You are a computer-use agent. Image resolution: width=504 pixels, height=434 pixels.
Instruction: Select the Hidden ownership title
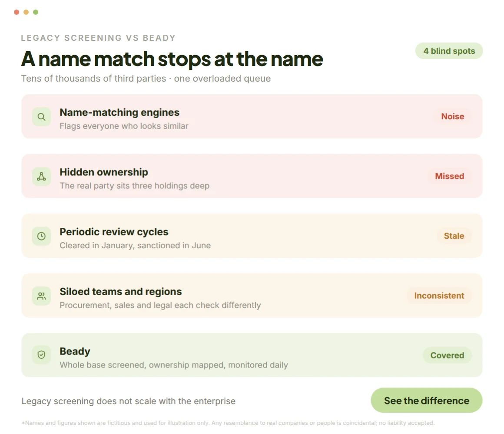coord(104,172)
